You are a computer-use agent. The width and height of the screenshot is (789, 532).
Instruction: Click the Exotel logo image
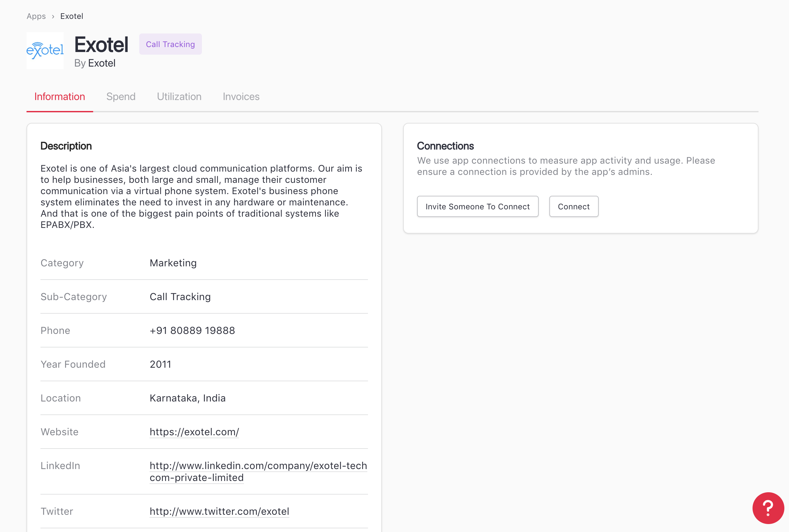click(45, 51)
